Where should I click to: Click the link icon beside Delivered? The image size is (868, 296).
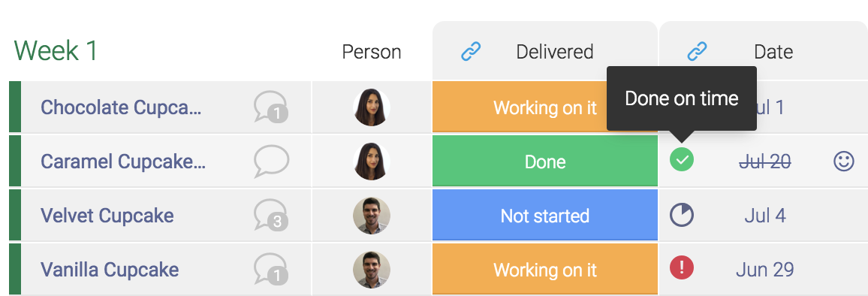471,52
